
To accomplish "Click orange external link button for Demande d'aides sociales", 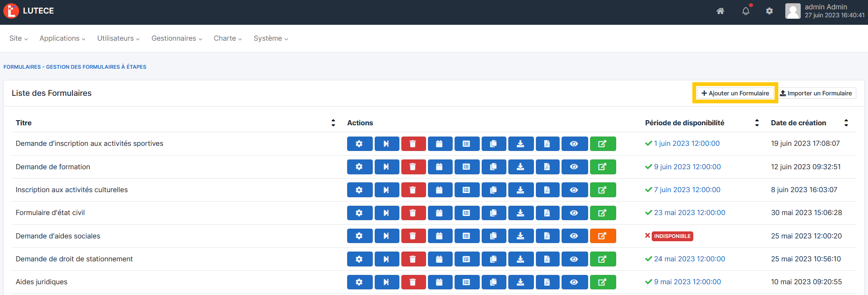I will coord(603,236).
